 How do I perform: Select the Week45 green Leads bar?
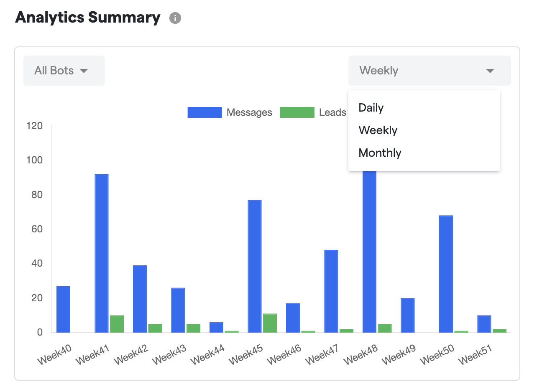(x=270, y=323)
